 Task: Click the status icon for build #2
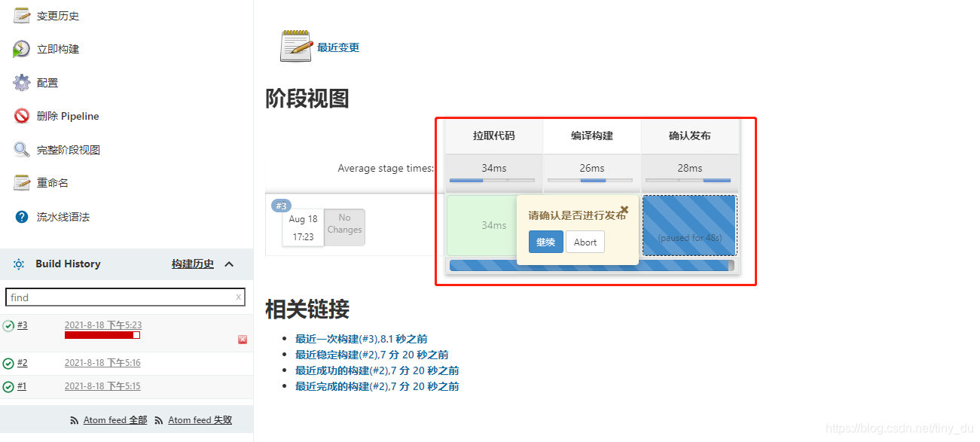point(8,364)
